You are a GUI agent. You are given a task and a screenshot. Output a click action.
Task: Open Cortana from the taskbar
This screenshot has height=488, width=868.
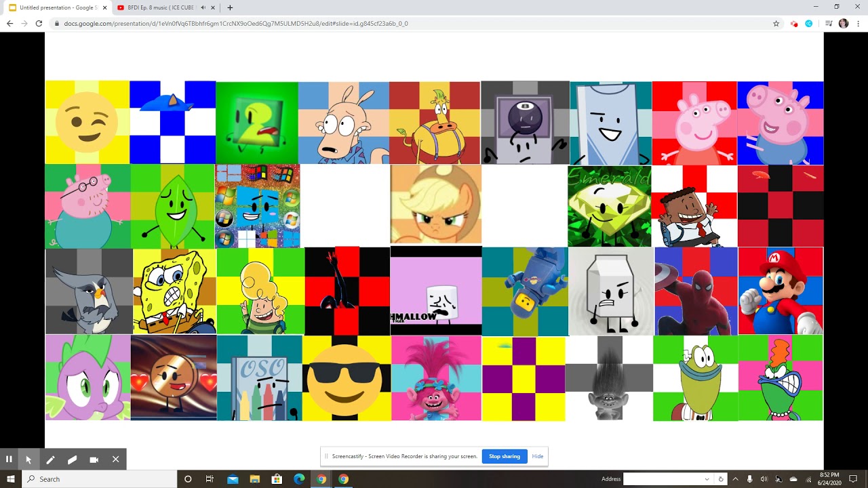pyautogui.click(x=188, y=479)
